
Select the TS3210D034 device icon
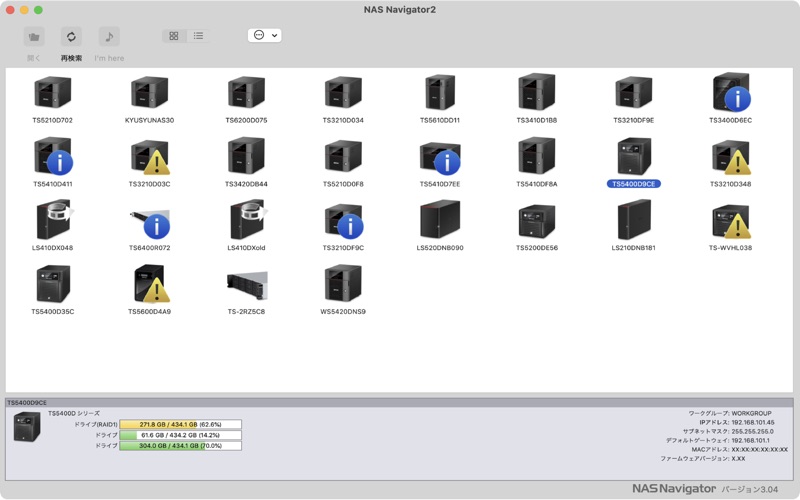point(343,92)
